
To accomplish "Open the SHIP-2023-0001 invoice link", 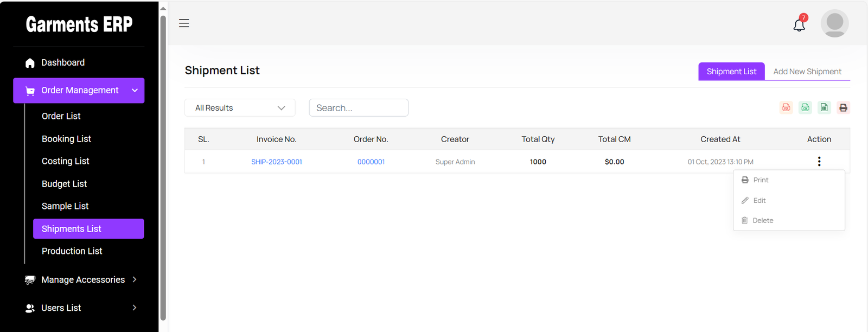I will [277, 162].
